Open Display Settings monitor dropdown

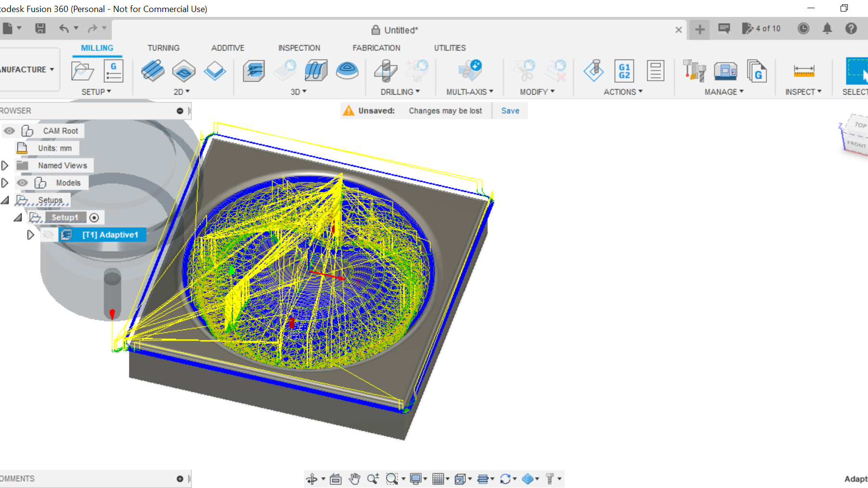(x=418, y=479)
